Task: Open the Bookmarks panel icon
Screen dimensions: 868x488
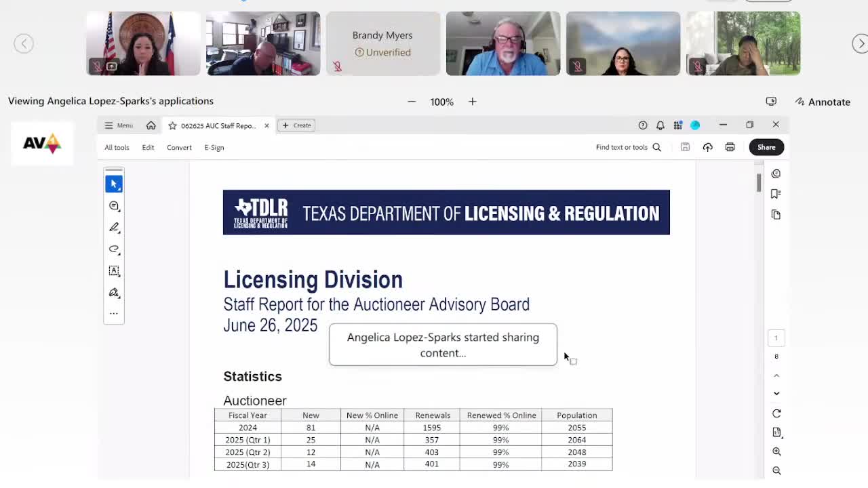Action: coord(776,193)
